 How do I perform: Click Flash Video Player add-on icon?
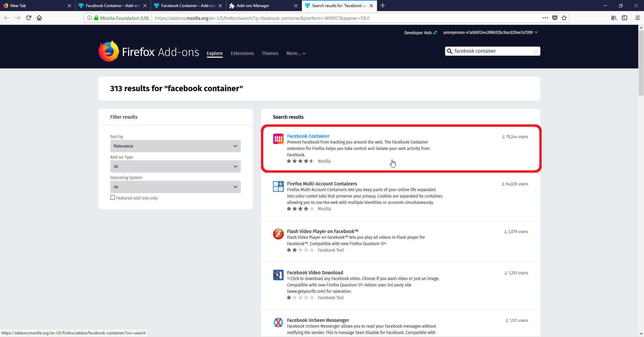tap(278, 234)
